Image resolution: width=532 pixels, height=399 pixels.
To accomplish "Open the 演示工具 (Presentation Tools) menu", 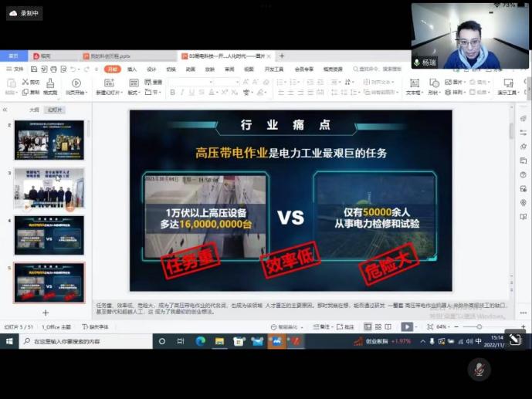I will click(x=508, y=86).
